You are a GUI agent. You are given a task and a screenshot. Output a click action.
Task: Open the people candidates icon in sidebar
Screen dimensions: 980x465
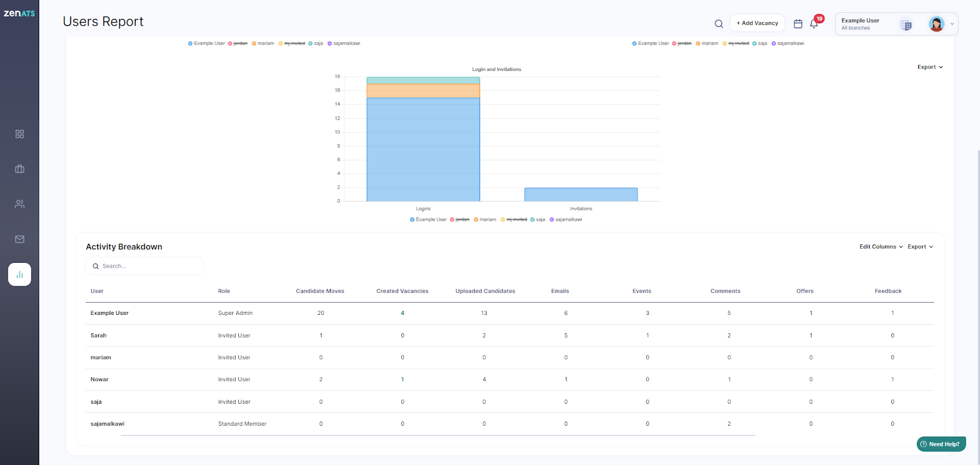pyautogui.click(x=20, y=204)
